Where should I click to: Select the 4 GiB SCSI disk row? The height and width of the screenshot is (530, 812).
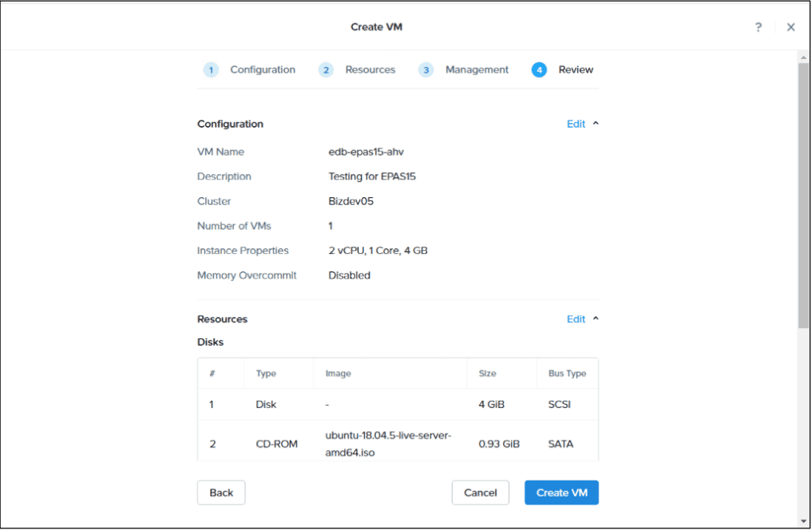398,405
